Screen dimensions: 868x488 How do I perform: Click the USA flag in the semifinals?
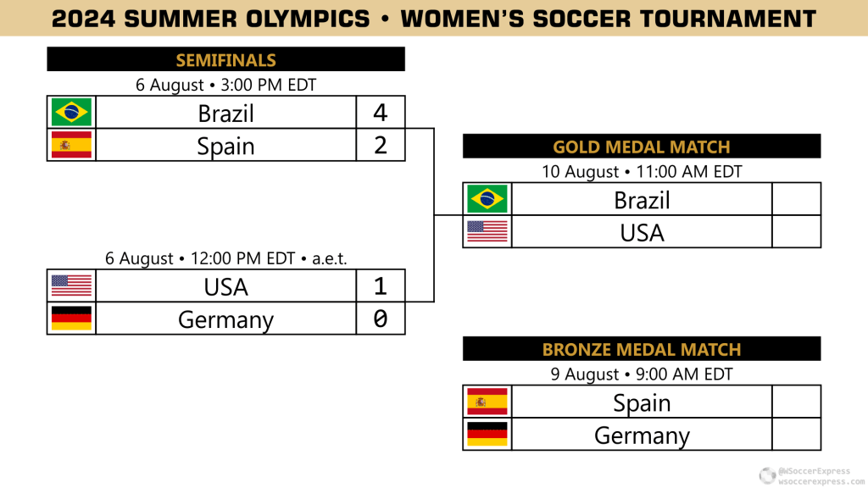[x=71, y=286]
